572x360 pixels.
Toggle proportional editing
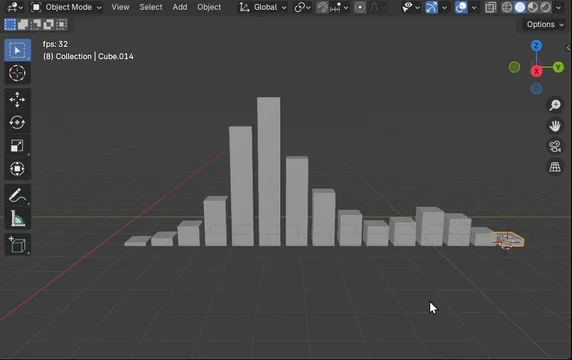coord(360,7)
